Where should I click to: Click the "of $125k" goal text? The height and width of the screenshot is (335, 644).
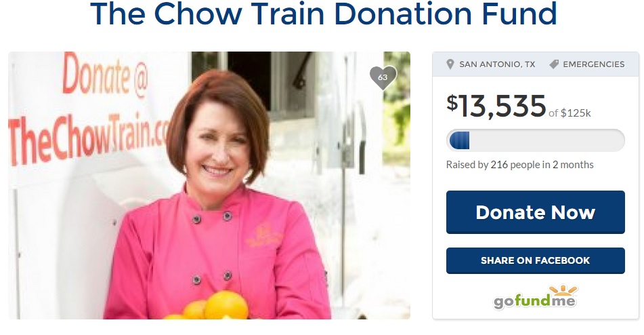click(x=570, y=113)
